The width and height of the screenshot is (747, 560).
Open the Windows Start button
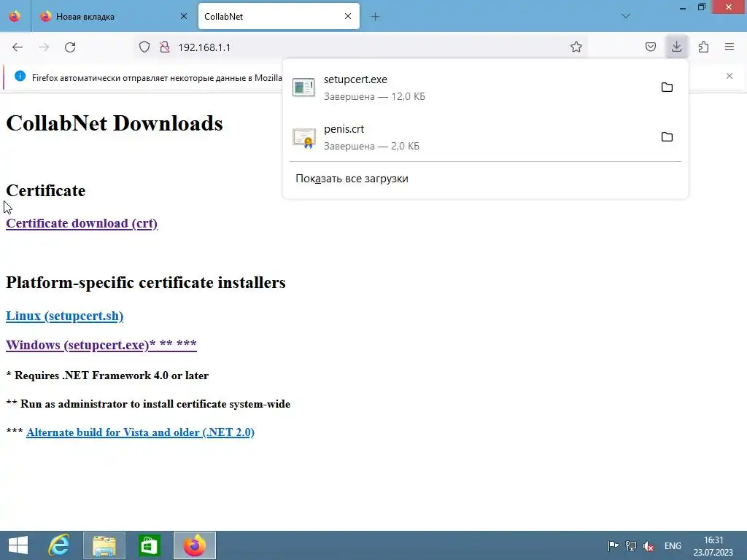click(x=18, y=545)
